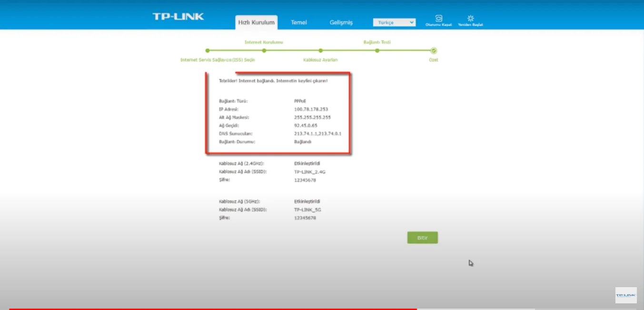Click the Bağlandı connection status value
The width and height of the screenshot is (644, 310).
[303, 142]
